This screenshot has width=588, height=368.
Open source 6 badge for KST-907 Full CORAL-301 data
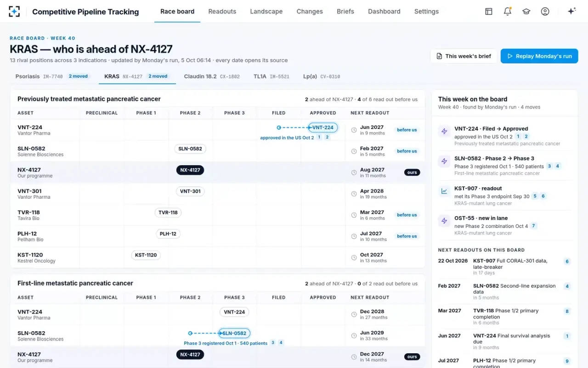tap(567, 261)
